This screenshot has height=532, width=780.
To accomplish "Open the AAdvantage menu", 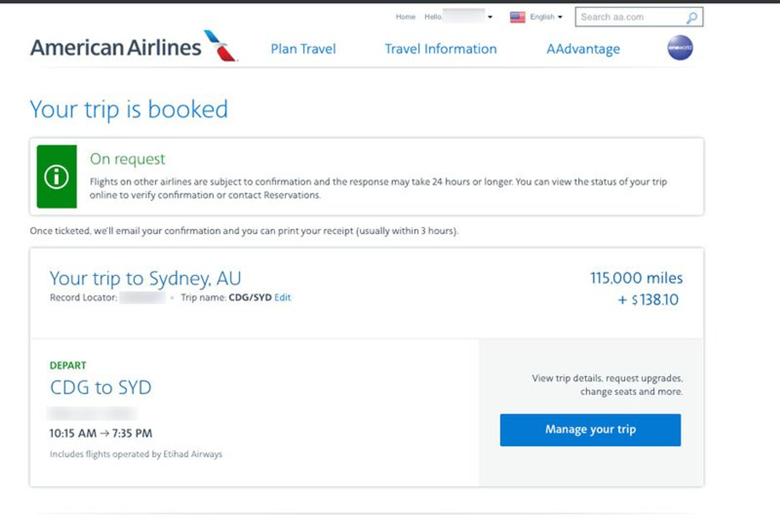I will coord(583,49).
